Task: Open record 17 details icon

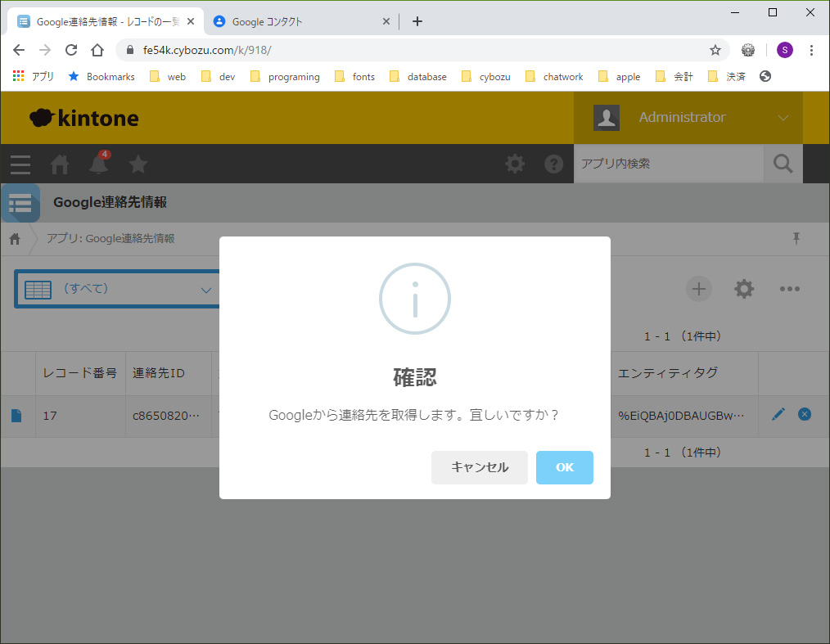Action: pos(16,416)
